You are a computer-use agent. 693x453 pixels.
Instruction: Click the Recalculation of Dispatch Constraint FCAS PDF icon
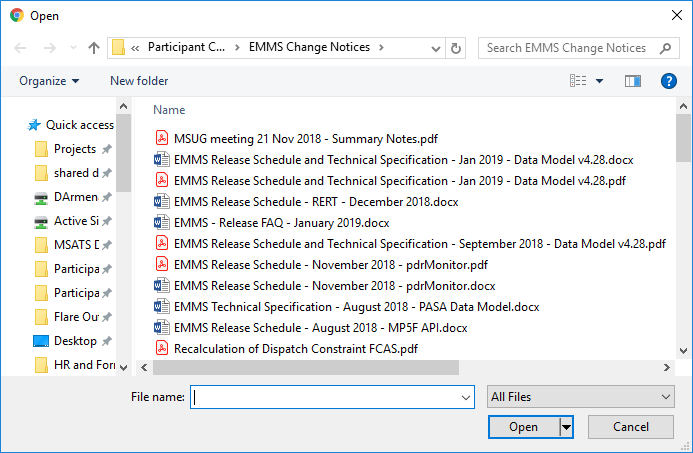point(162,348)
